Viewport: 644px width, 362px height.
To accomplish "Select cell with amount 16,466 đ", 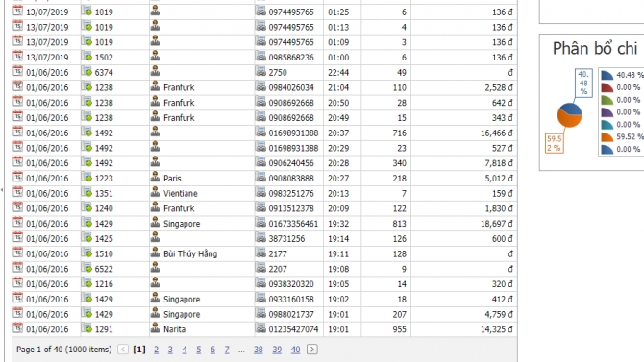I will tap(464, 133).
